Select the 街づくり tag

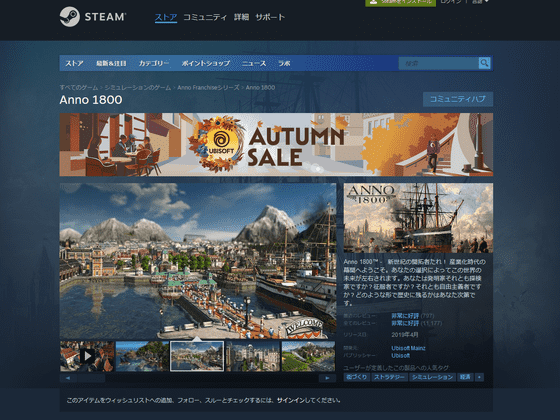click(356, 377)
